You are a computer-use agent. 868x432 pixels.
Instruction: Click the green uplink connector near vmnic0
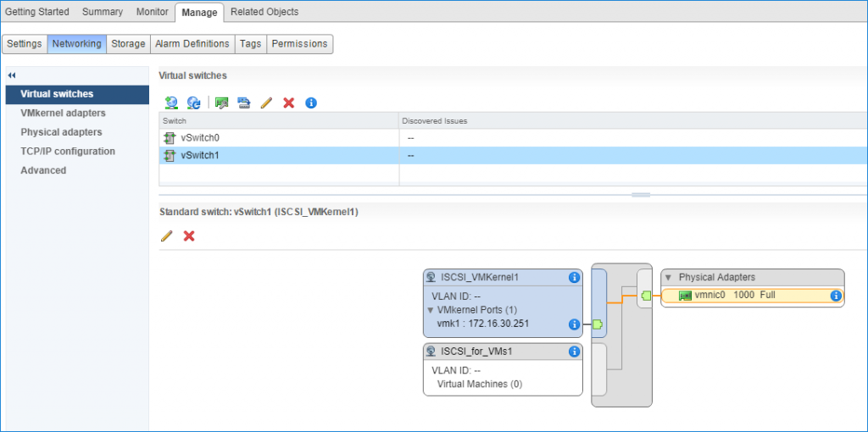tap(645, 296)
